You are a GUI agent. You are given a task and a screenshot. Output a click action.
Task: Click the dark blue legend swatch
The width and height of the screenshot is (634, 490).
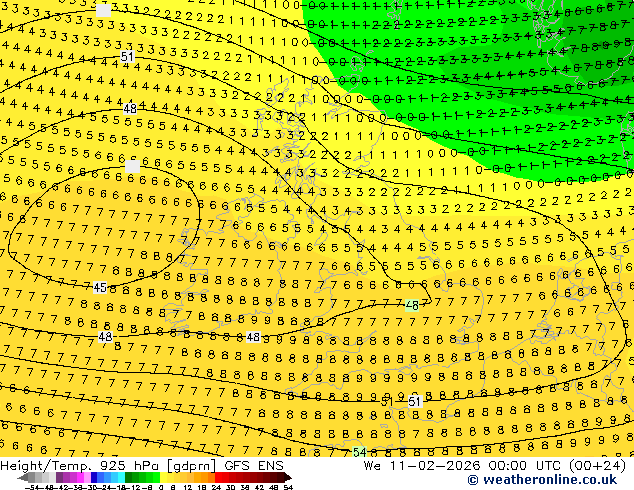tap(94, 477)
